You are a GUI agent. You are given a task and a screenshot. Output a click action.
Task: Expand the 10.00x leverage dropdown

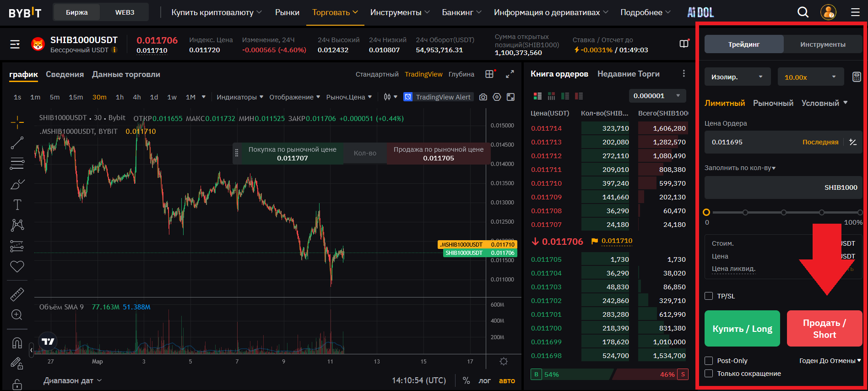click(810, 77)
